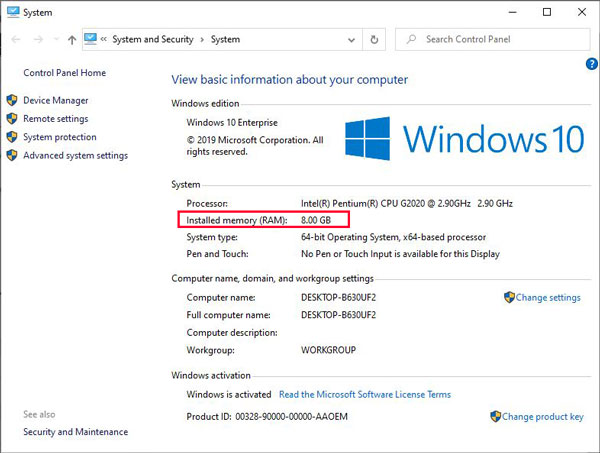This screenshot has height=453, width=600.
Task: Click the Forward navigation arrow
Action: pyautogui.click(x=38, y=39)
